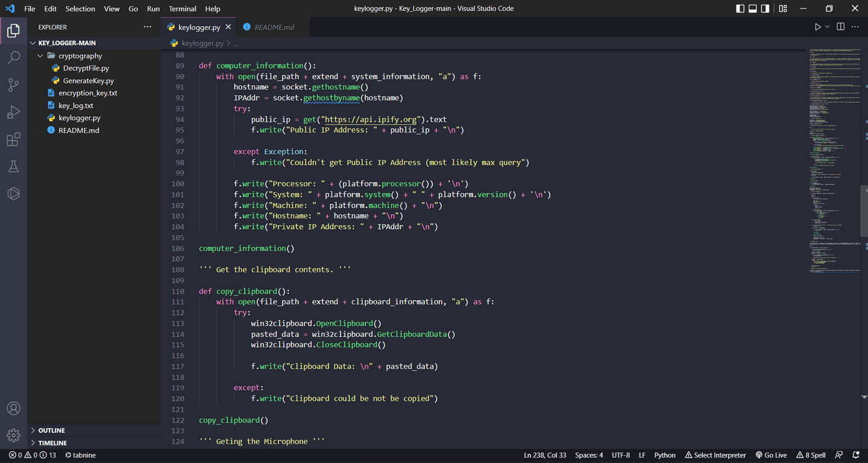Open run options dropdown beside play button
The width and height of the screenshot is (868, 463).
point(827,27)
